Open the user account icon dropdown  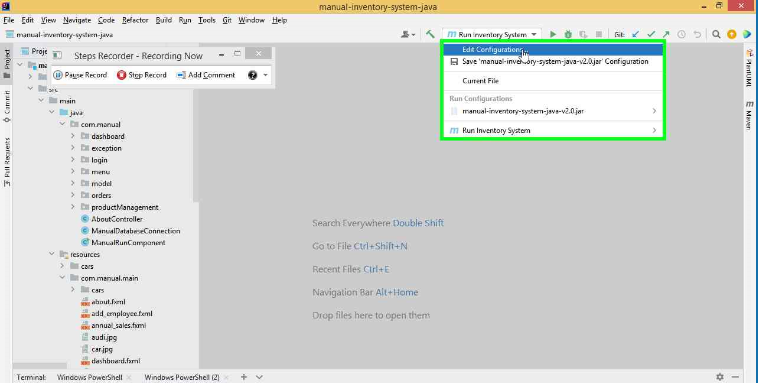pyautogui.click(x=408, y=34)
